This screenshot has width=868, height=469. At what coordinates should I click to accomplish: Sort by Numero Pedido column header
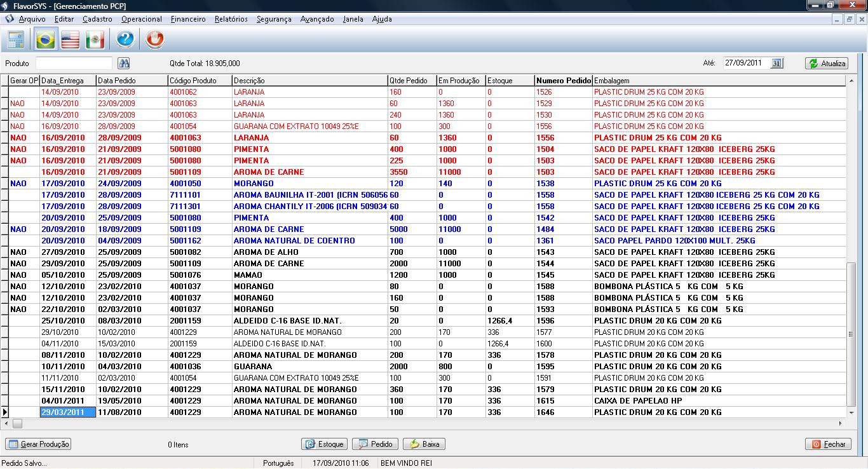coord(563,81)
